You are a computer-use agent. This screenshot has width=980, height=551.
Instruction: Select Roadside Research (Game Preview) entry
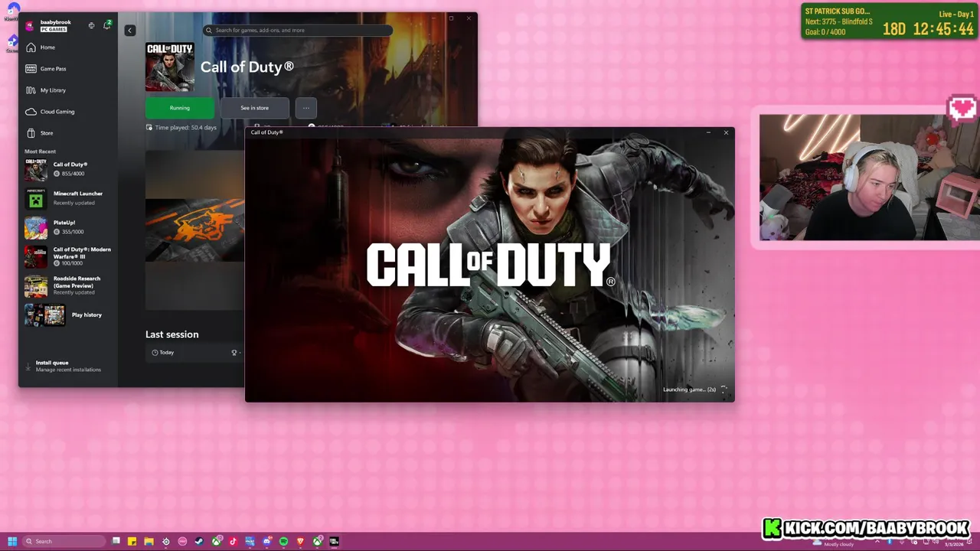pos(69,285)
